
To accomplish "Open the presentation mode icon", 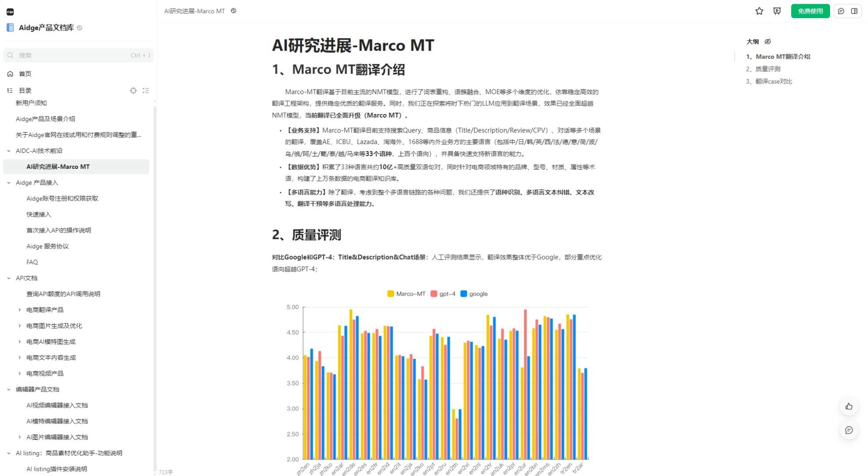I will pyautogui.click(x=776, y=11).
